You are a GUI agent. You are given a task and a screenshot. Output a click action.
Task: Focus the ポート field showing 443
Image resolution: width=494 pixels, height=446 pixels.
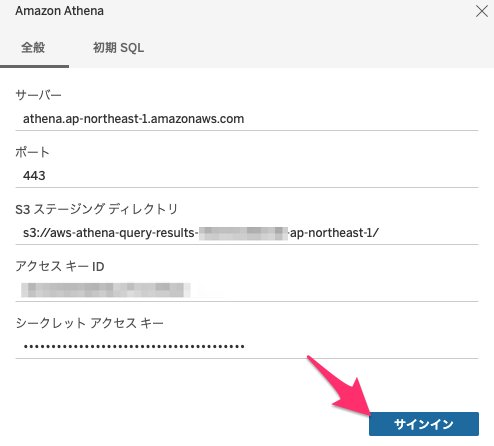click(x=247, y=176)
